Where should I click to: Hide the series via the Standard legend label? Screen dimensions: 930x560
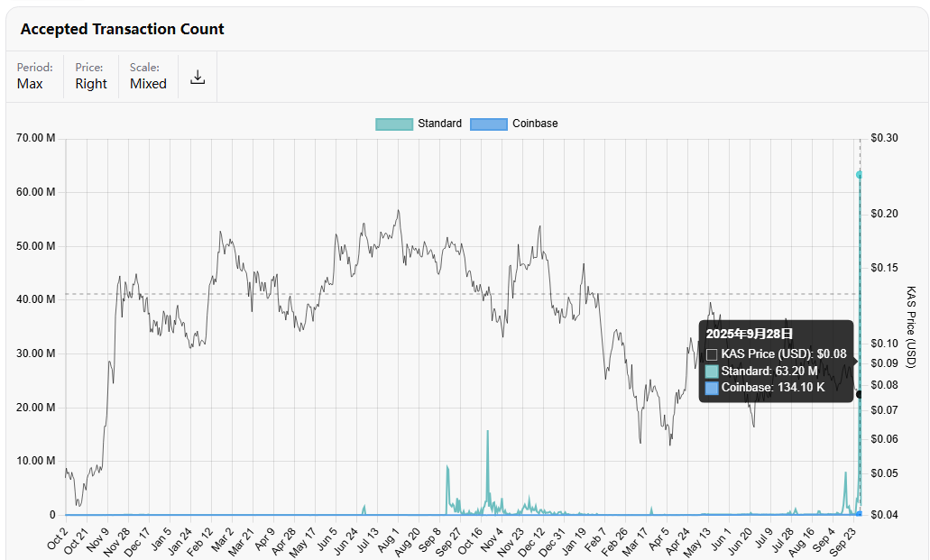(439, 124)
